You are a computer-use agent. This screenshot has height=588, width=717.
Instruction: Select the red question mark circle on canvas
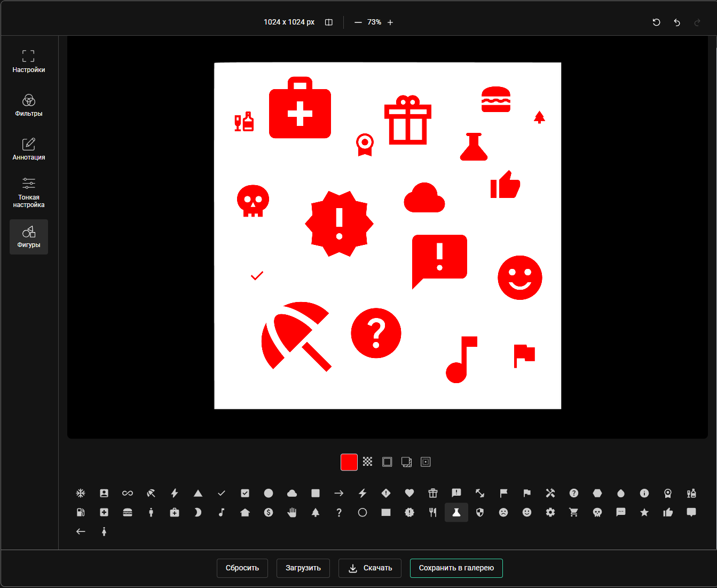(376, 333)
